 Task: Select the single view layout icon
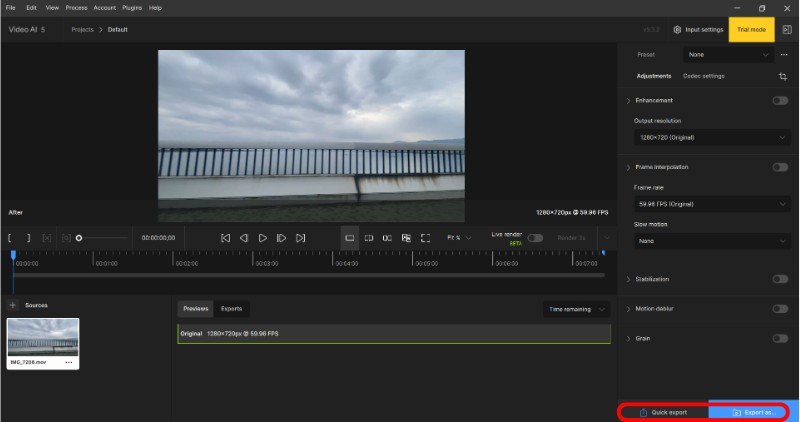(x=349, y=238)
